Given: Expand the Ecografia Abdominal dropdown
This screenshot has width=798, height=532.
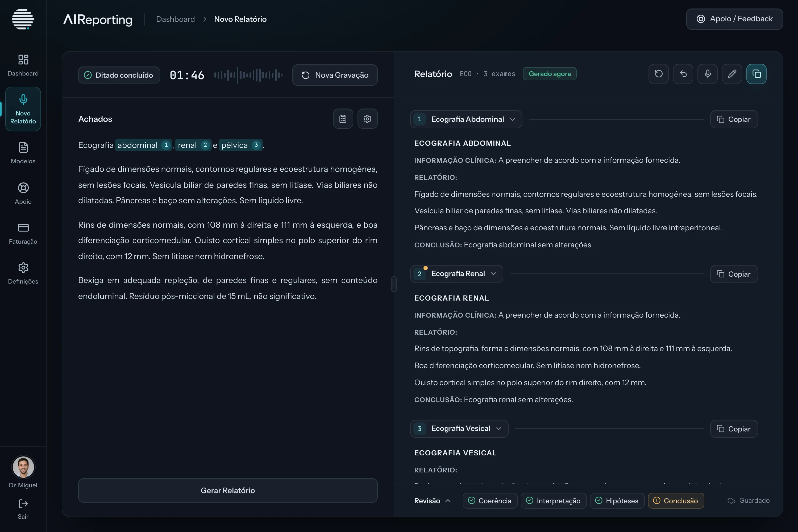Looking at the screenshot, I should pyautogui.click(x=466, y=119).
